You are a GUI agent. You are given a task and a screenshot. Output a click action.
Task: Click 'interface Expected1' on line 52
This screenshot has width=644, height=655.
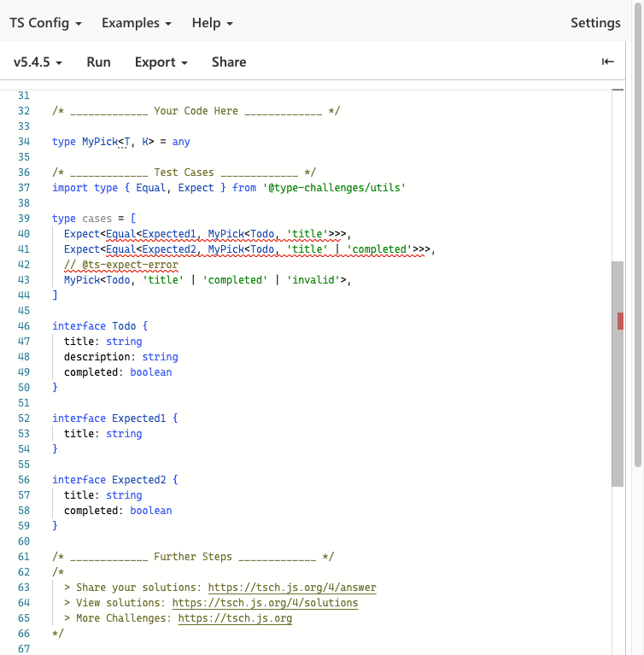click(108, 418)
